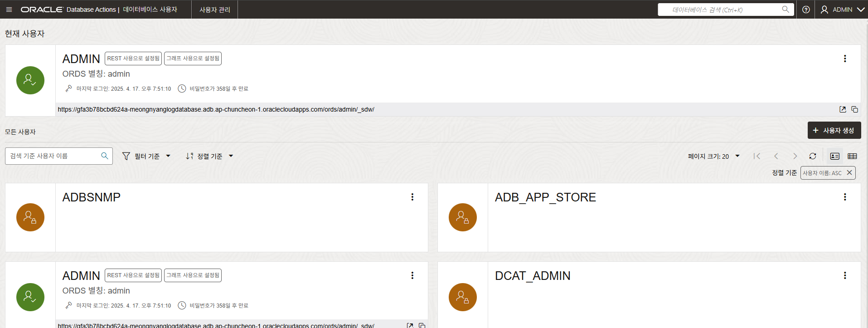Screen dimensions: 868x328
Task: Expand the 페이지 크기: 20 dropdown
Action: click(x=714, y=156)
